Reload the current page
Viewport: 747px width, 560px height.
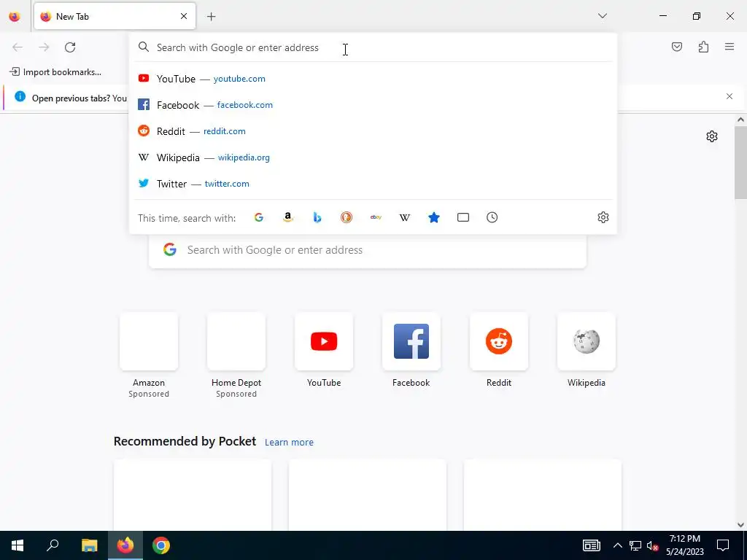point(70,47)
